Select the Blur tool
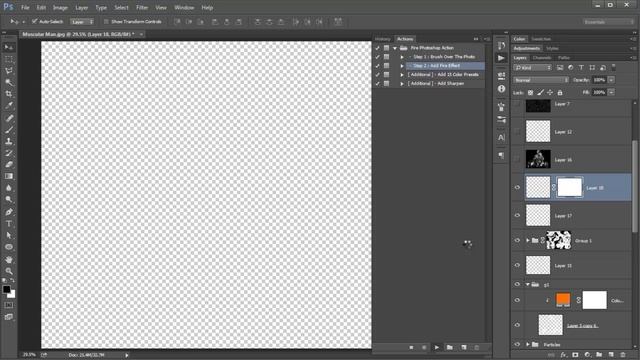 [9, 188]
